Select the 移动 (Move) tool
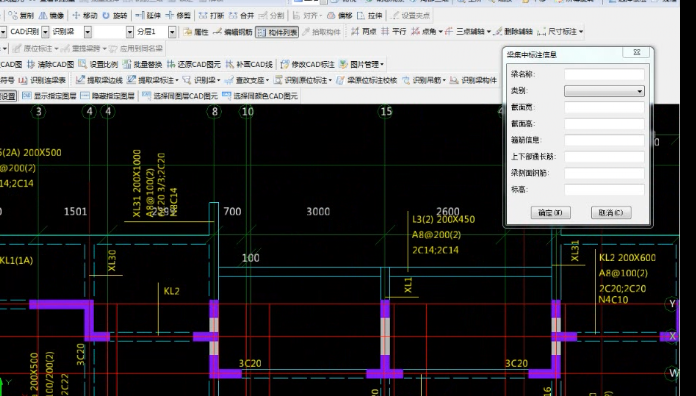 pyautogui.click(x=85, y=16)
